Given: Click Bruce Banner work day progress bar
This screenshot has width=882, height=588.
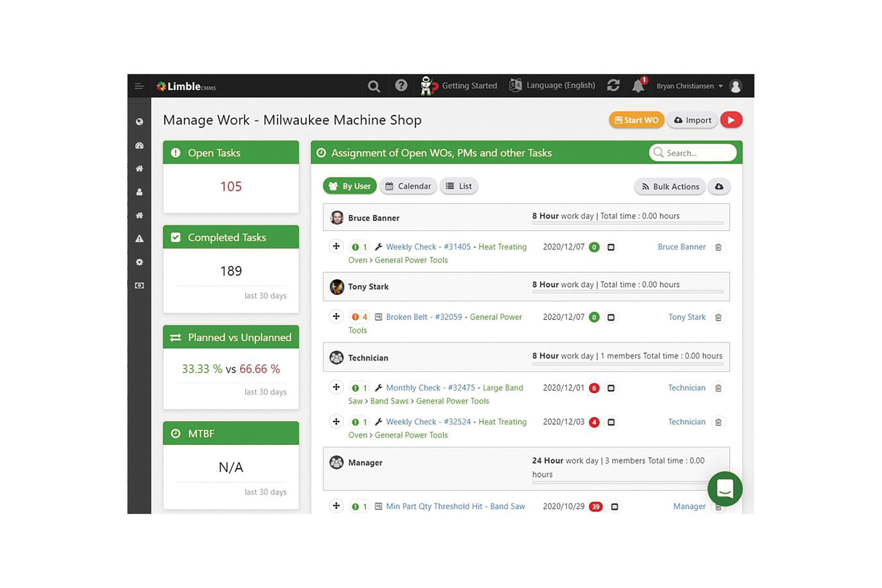Looking at the screenshot, I should point(628,223).
